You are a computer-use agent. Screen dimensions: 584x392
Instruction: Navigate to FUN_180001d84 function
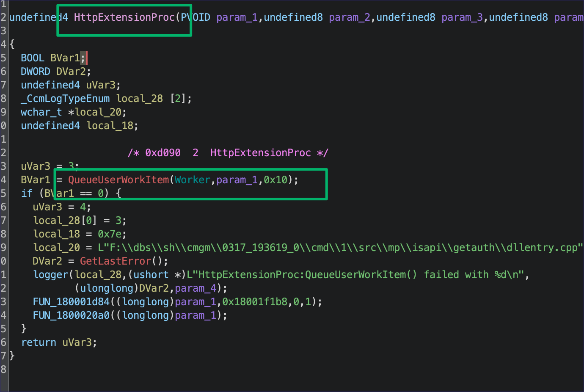pyautogui.click(x=71, y=302)
